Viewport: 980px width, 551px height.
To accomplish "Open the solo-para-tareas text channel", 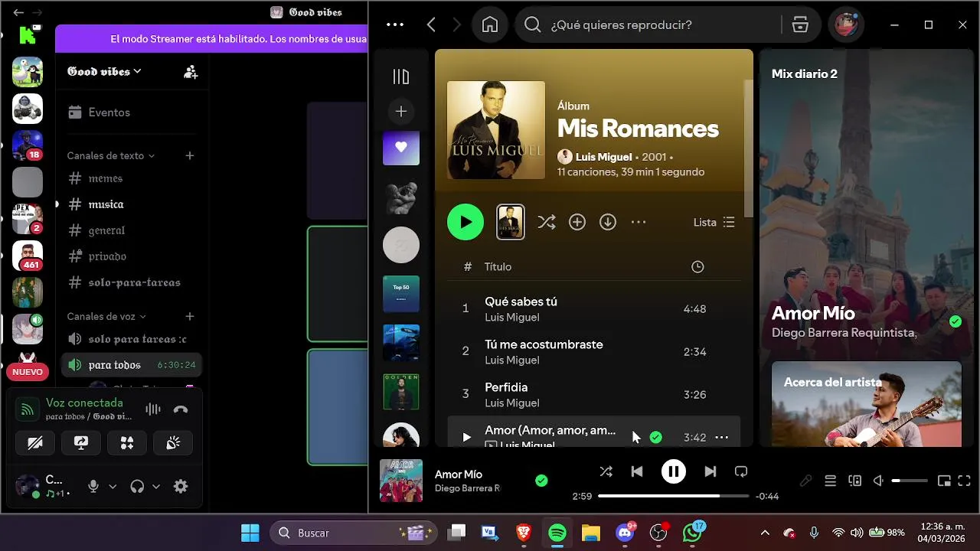I will (x=131, y=282).
